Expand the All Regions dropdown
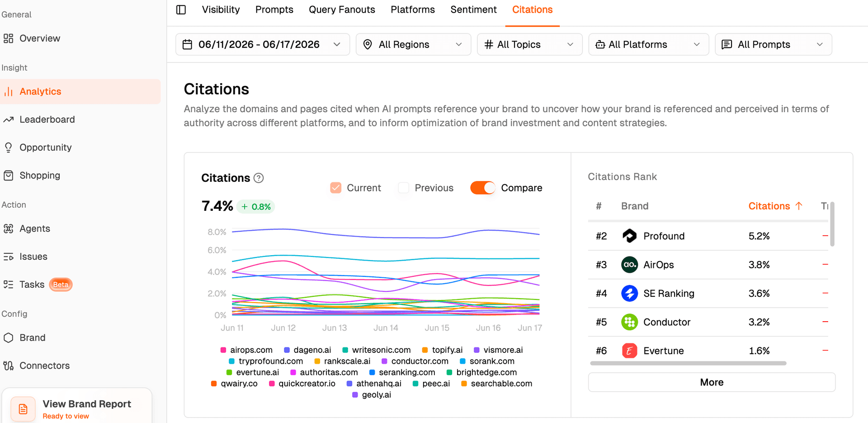This screenshot has width=868, height=423. click(413, 44)
